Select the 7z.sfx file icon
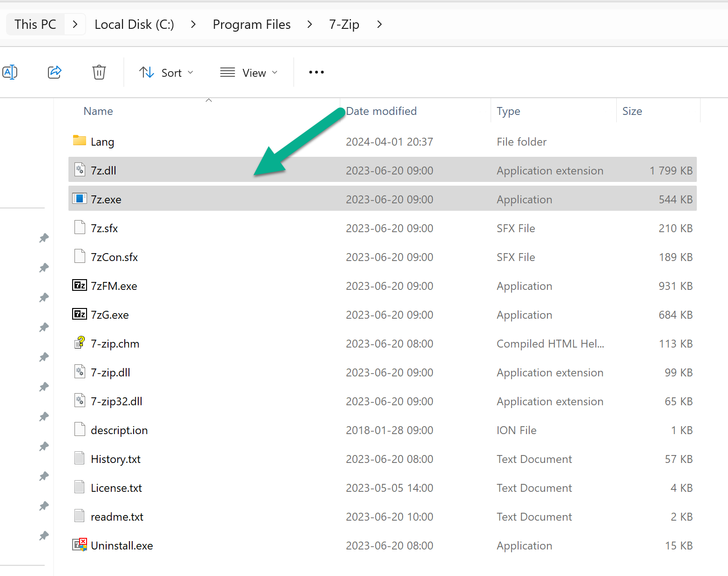 coord(80,228)
